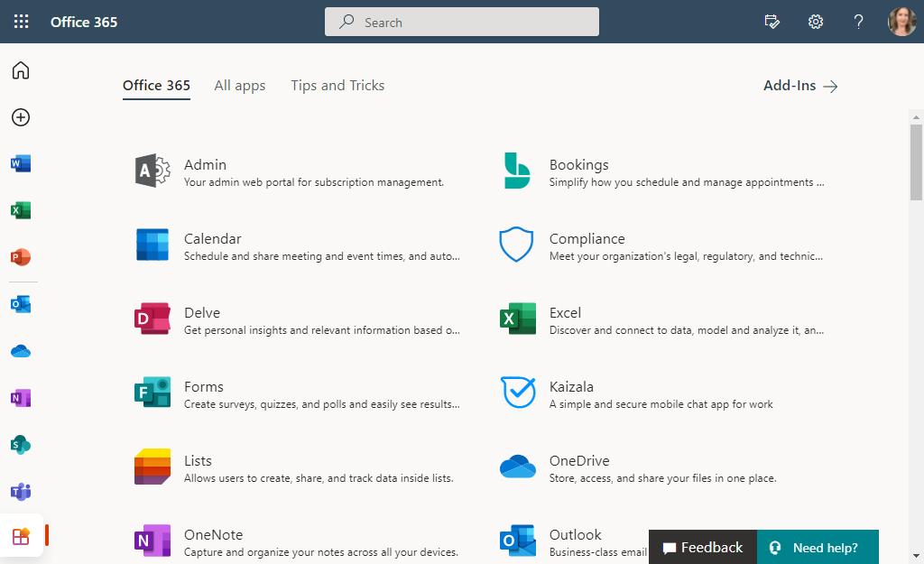Open the Kaizala app icon

point(518,392)
